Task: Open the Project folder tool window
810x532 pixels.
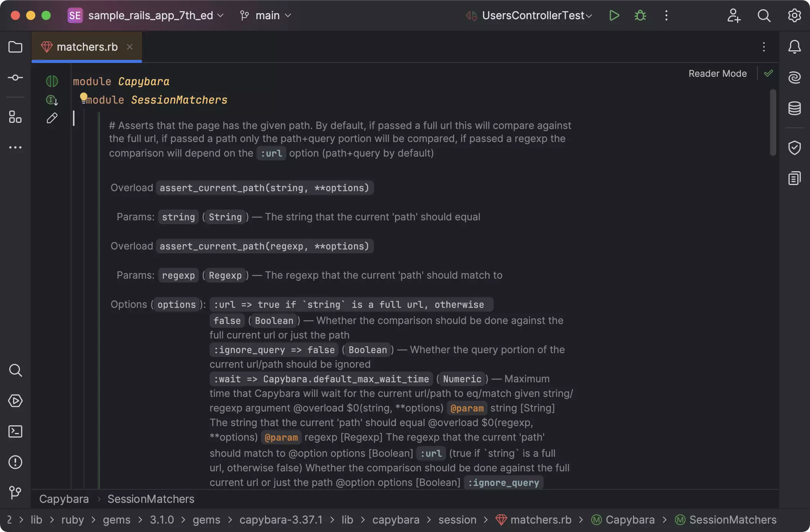Action: (x=15, y=47)
